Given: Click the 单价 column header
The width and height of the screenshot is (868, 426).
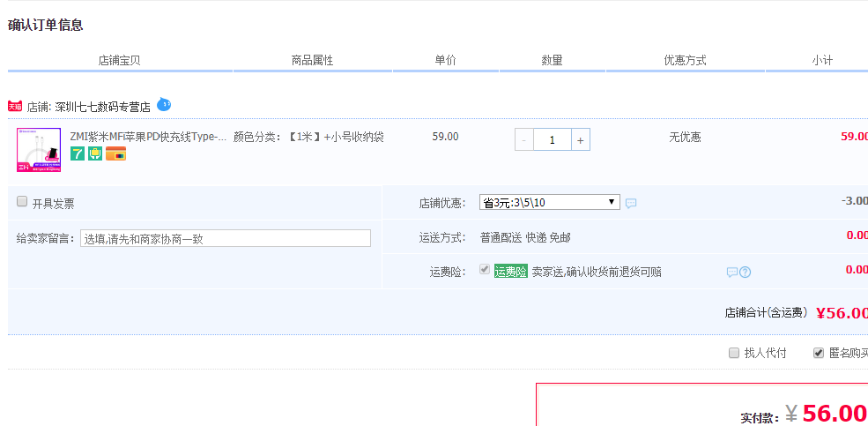Looking at the screenshot, I should 446,60.
